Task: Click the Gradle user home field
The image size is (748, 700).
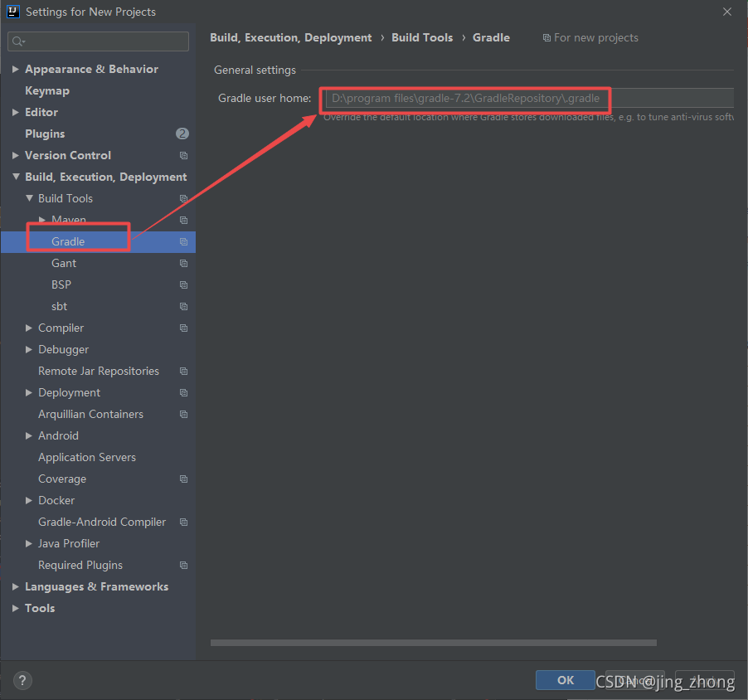Action: click(530, 99)
